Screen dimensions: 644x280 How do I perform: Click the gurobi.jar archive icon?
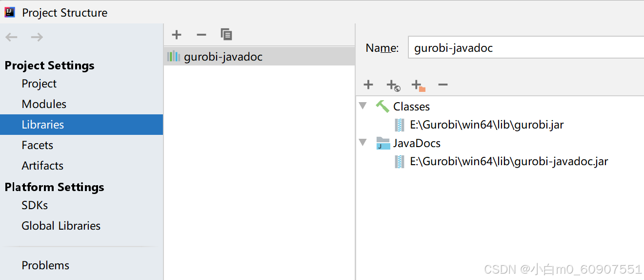coord(400,125)
